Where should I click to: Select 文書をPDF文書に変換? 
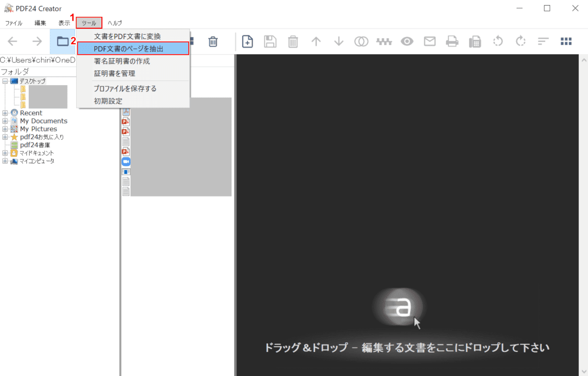click(x=133, y=36)
